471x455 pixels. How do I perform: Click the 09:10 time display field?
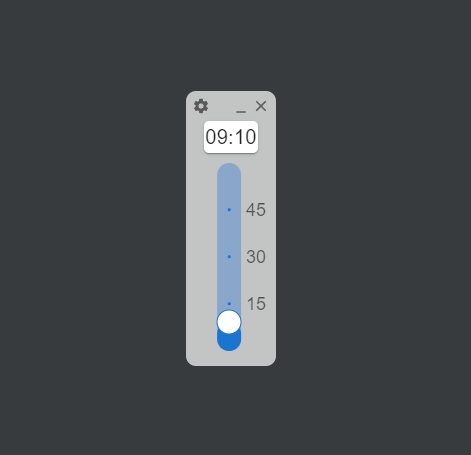(x=231, y=137)
